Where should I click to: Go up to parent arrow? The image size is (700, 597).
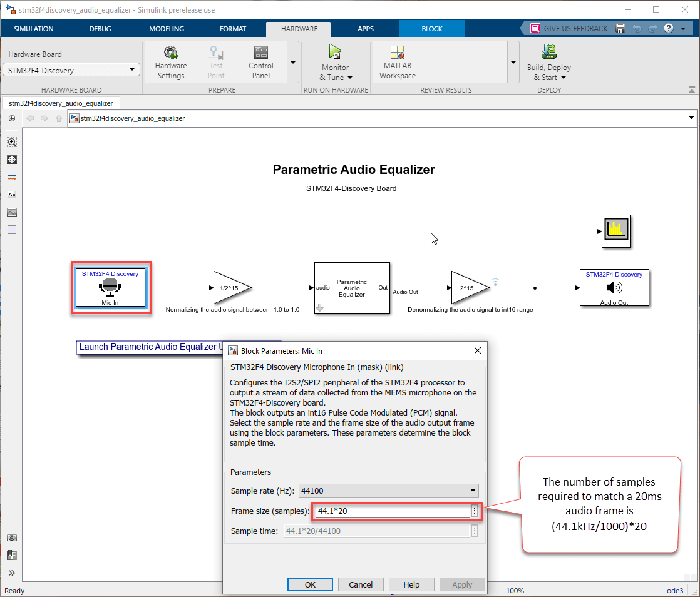(58, 118)
